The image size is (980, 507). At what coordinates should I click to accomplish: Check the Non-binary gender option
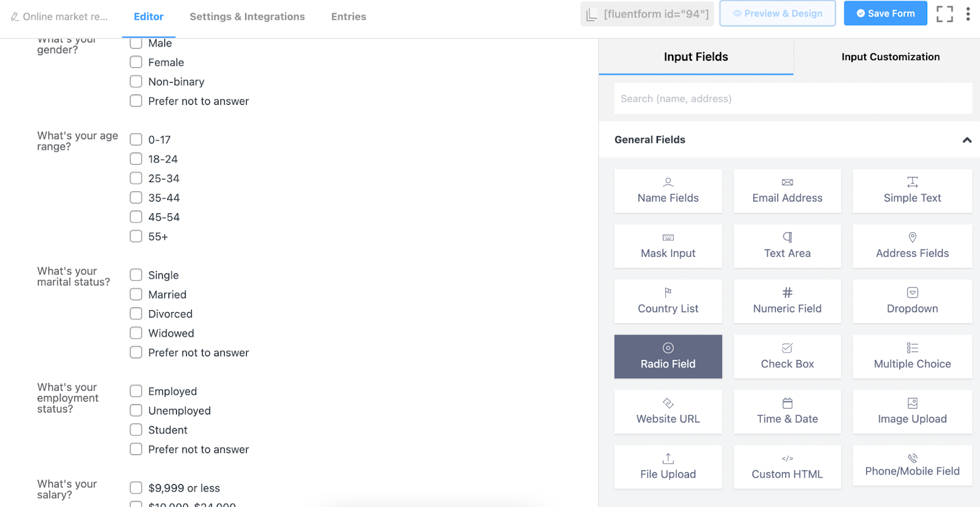tap(136, 82)
